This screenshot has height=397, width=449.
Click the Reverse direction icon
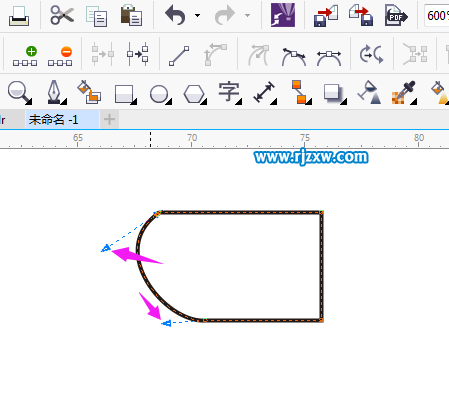click(372, 54)
